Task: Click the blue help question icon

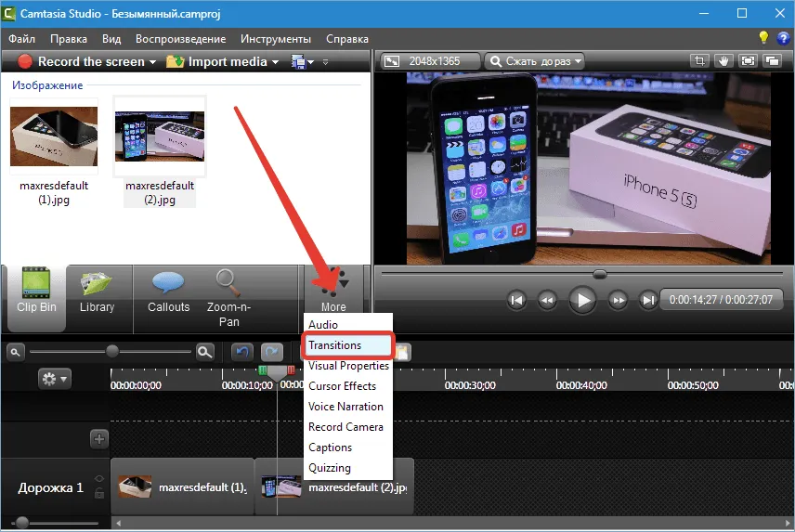Action: pos(783,38)
